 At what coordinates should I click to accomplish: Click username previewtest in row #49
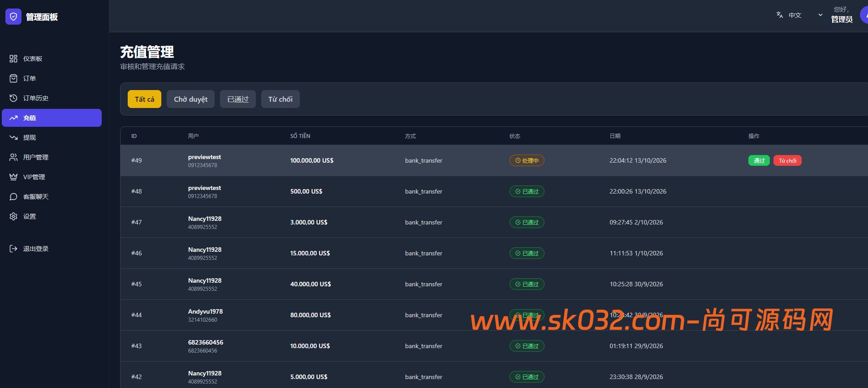point(204,157)
